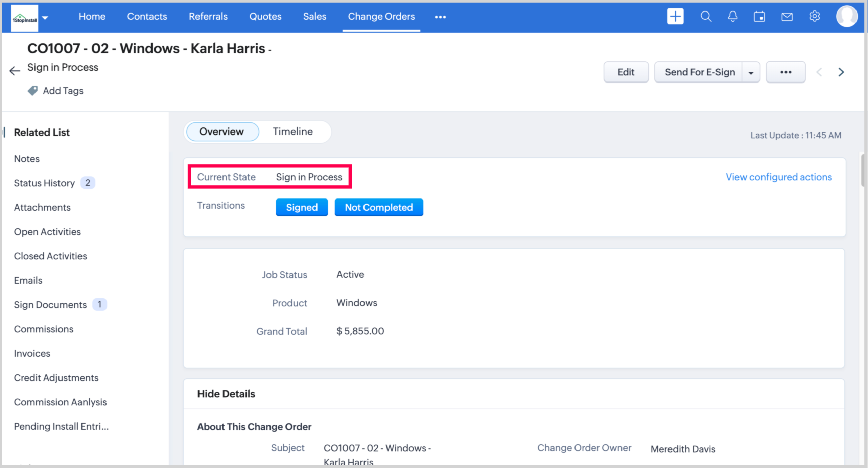Image resolution: width=868 pixels, height=468 pixels.
Task: Go back using the left arrow
Action: 15,71
